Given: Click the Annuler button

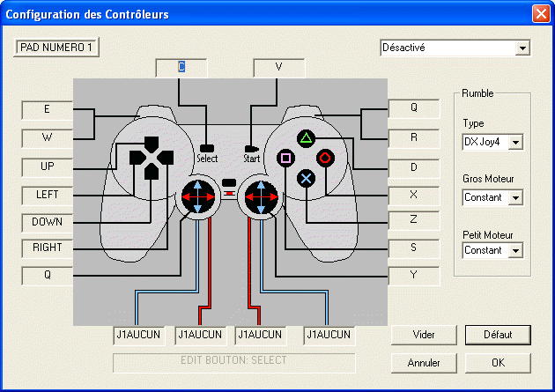Looking at the screenshot, I should [424, 363].
